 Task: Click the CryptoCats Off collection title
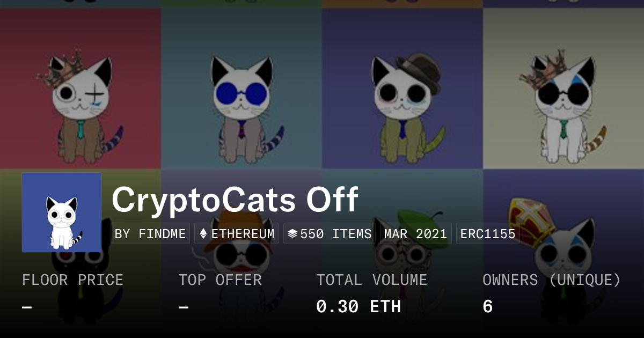coord(235,200)
